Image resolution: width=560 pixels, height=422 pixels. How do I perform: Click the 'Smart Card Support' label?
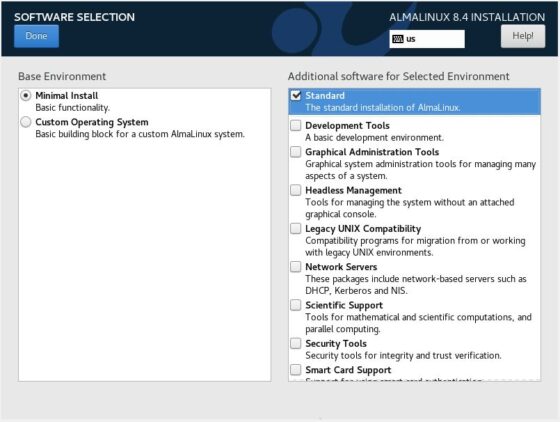[348, 370]
